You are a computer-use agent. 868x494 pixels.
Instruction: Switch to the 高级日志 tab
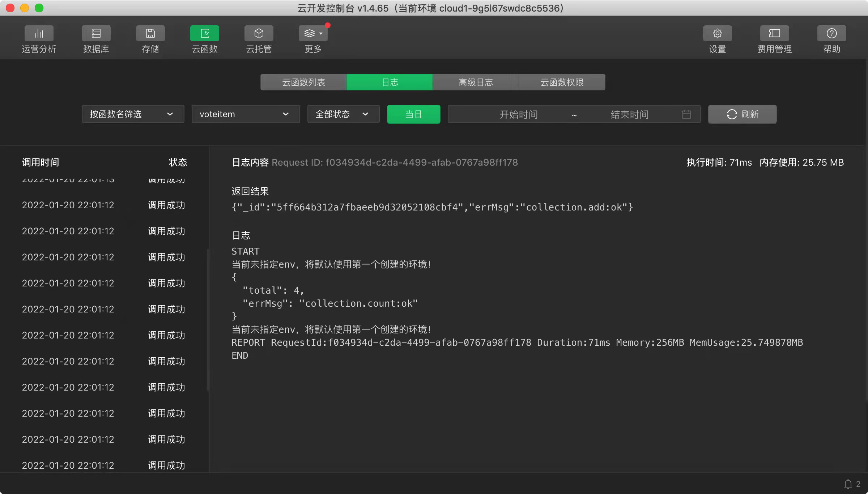tap(476, 82)
